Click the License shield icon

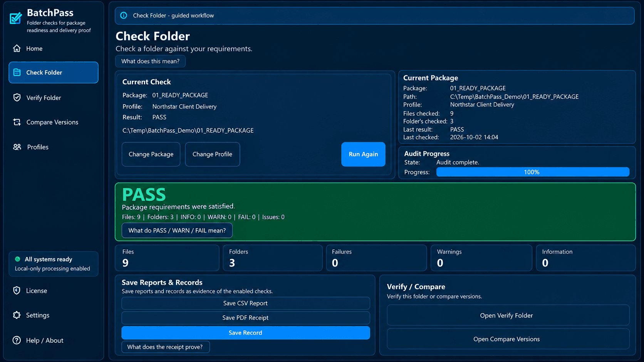tap(17, 290)
